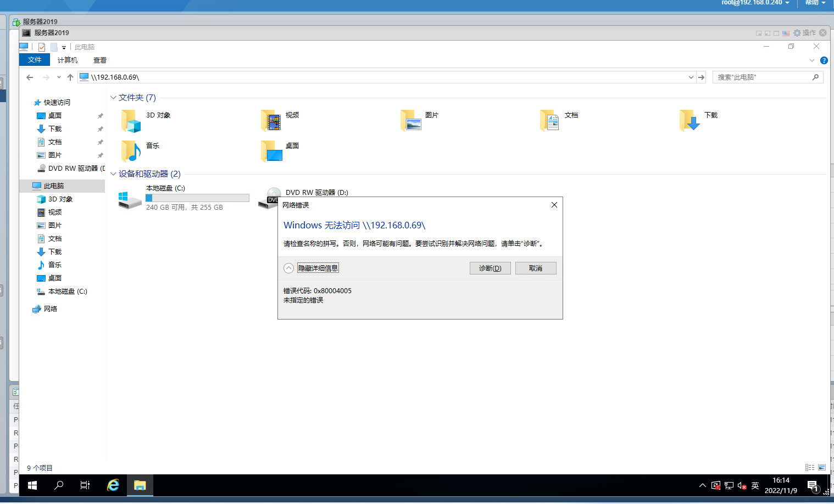This screenshot has width=834, height=504.
Task: Click the Properties quick access icon
Action: [42, 47]
